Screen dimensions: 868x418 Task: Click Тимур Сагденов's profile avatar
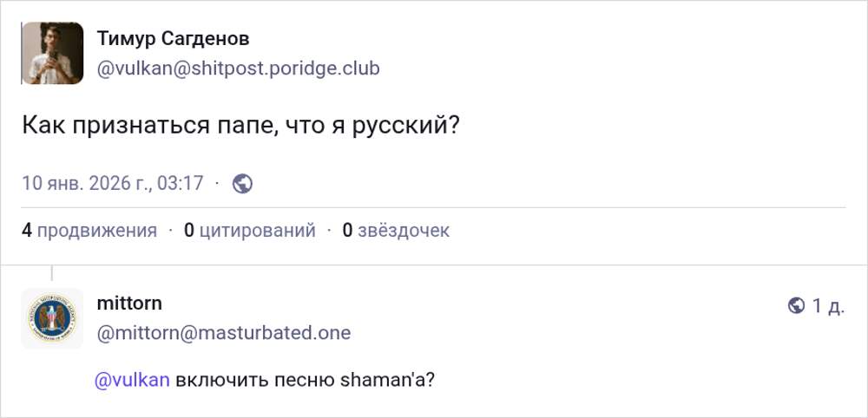(x=52, y=53)
